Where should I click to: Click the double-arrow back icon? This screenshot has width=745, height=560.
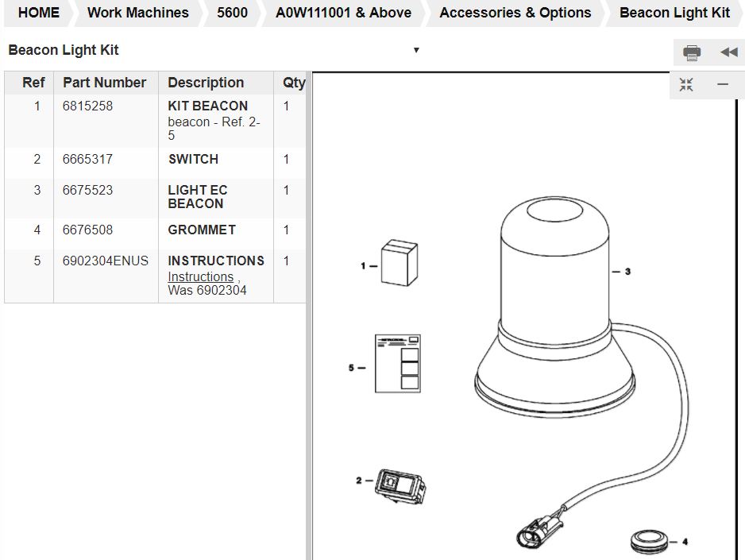[x=728, y=52]
